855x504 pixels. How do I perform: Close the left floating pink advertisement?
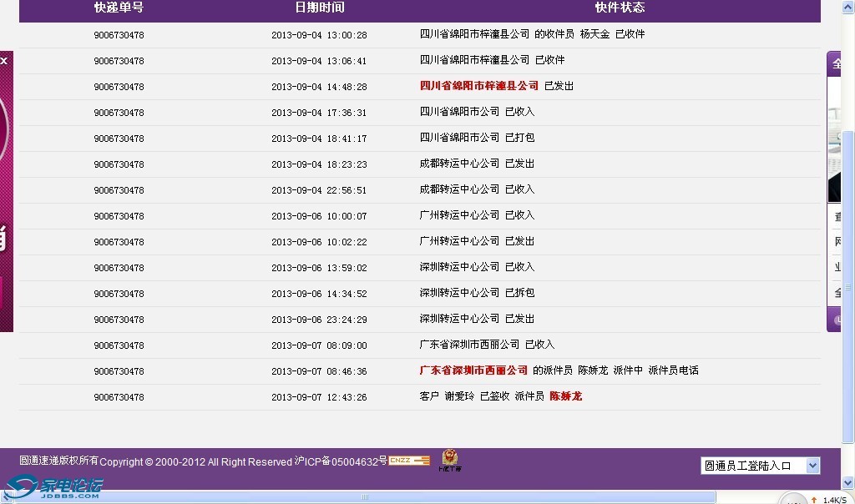4,61
